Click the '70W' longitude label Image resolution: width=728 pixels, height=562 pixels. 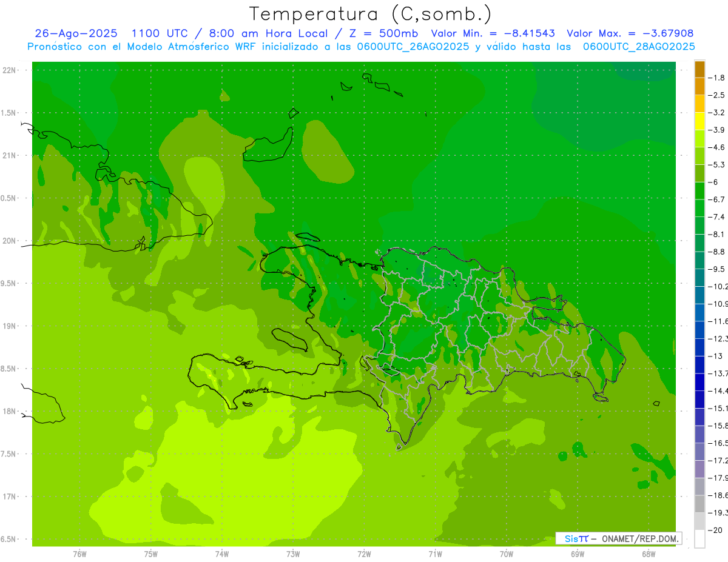pos(506,554)
